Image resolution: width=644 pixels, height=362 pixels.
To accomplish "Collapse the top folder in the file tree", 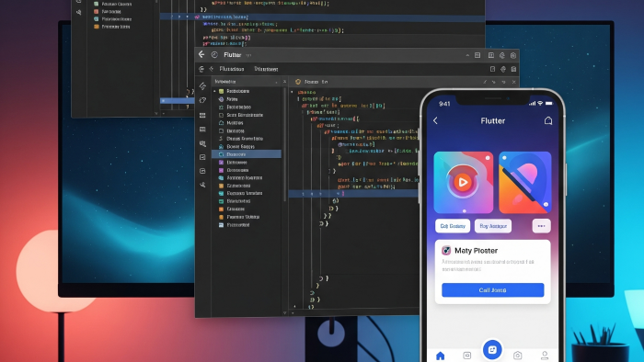I will (x=214, y=91).
